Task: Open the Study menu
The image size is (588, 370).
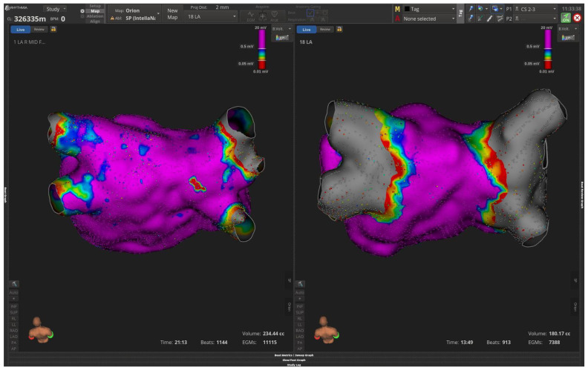Action: click(55, 9)
